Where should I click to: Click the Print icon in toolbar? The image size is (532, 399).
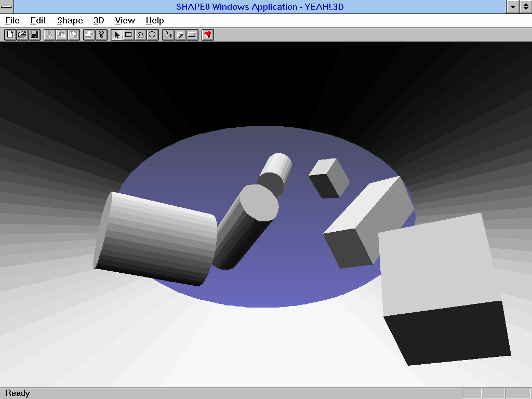point(89,35)
